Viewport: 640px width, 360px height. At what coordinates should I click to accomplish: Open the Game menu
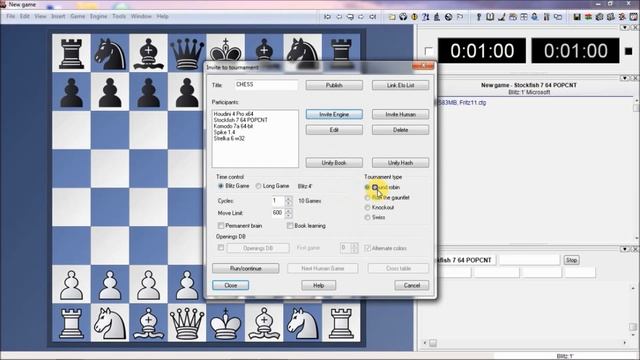[78, 16]
